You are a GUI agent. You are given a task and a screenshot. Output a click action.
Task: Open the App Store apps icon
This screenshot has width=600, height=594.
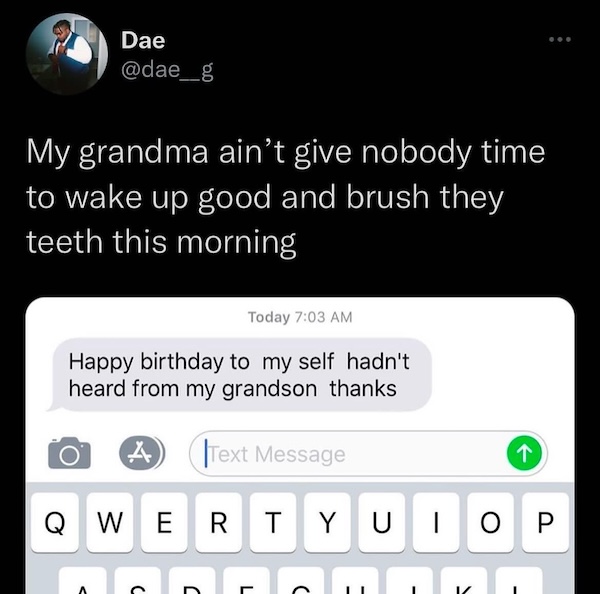(x=142, y=454)
